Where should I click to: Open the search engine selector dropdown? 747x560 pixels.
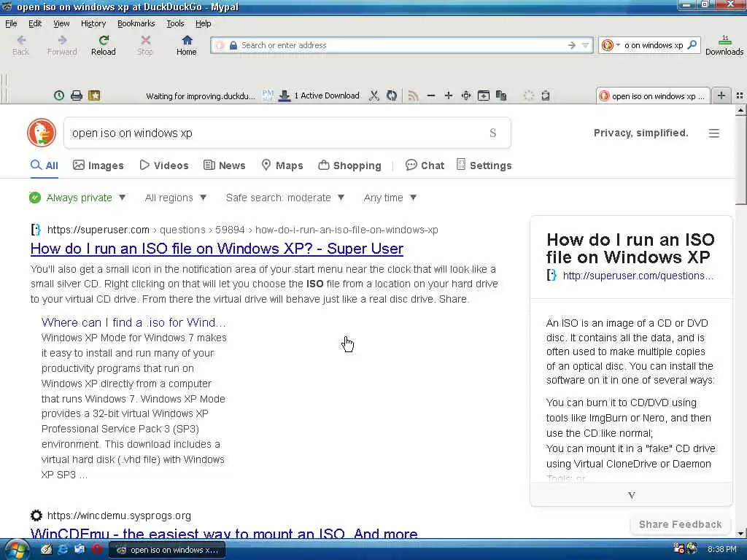pos(611,44)
